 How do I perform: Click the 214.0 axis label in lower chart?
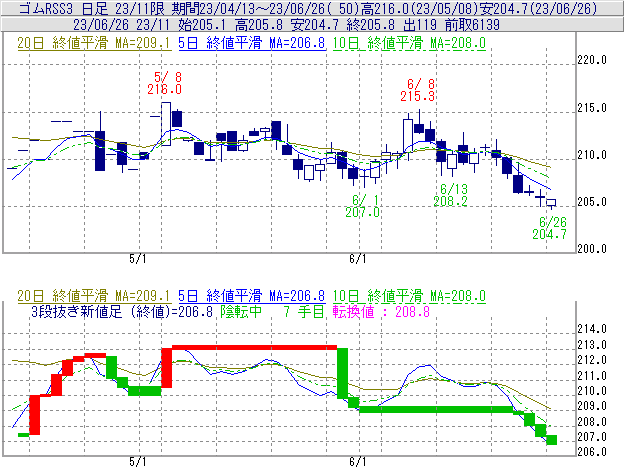pos(592,329)
